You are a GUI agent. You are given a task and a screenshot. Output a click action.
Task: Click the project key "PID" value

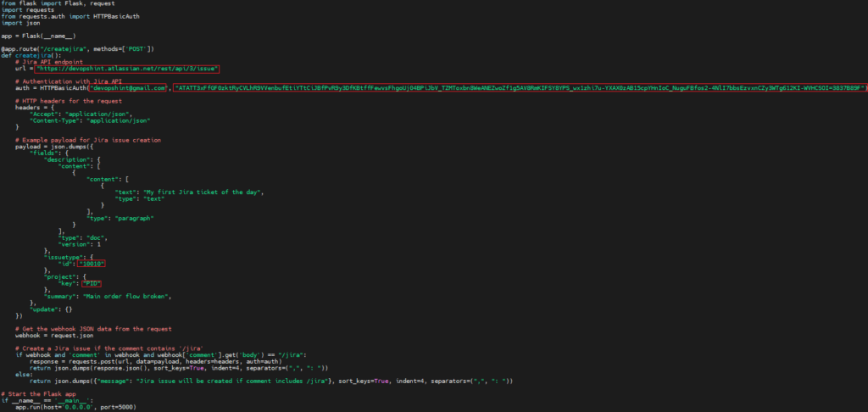coord(92,283)
